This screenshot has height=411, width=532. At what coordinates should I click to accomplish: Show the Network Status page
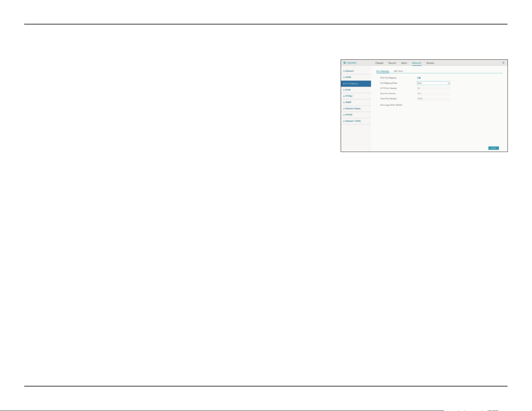point(356,109)
